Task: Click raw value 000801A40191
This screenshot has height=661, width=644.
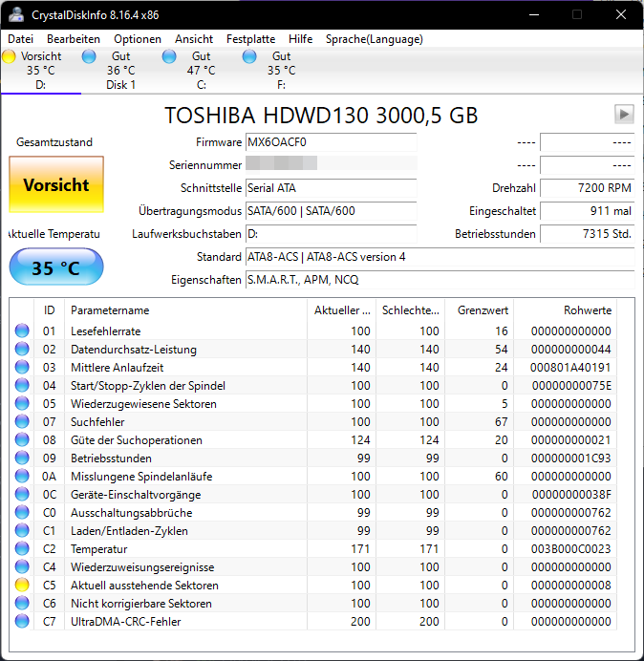Action: coord(570,368)
